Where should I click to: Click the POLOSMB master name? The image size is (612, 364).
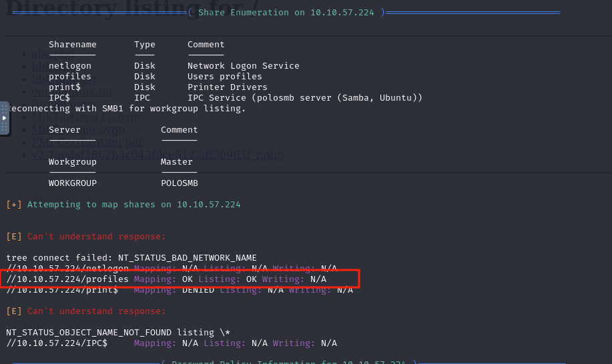pos(179,183)
